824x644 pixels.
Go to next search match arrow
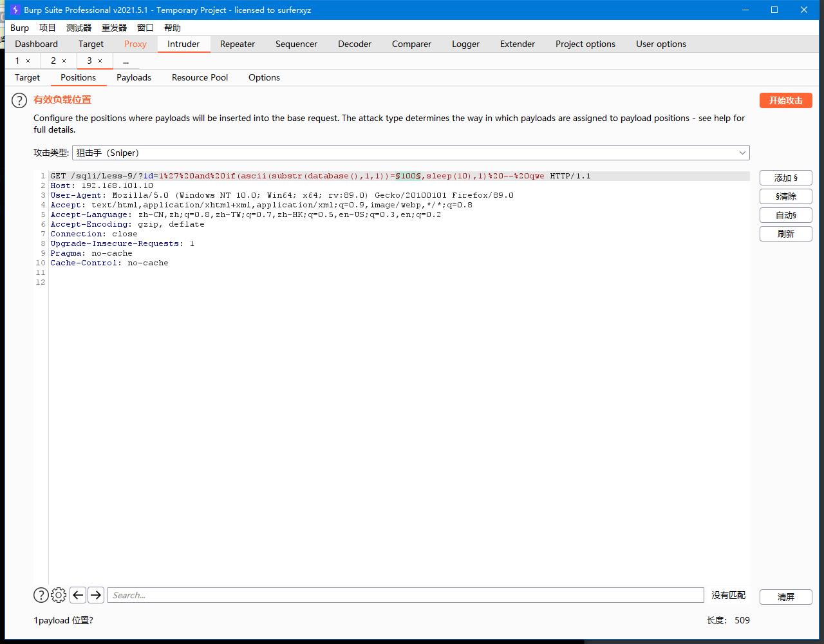(96, 595)
